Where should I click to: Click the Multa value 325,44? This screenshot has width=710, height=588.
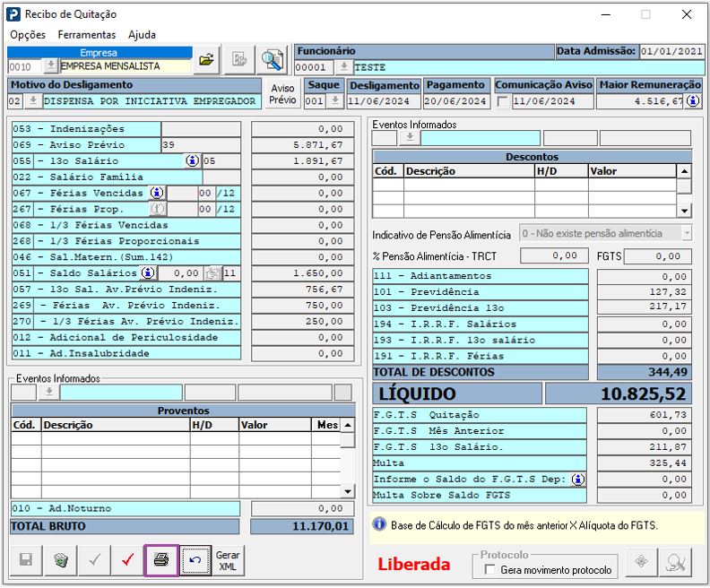[x=645, y=463]
